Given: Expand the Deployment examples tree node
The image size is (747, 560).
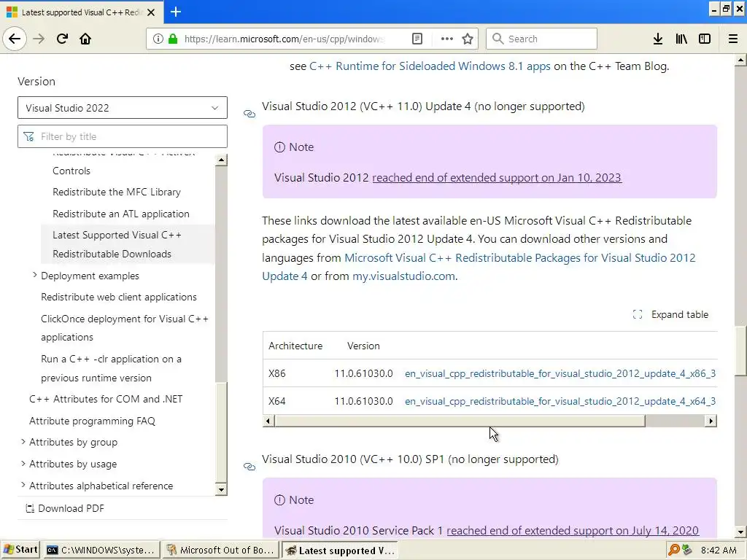Looking at the screenshot, I should (34, 275).
